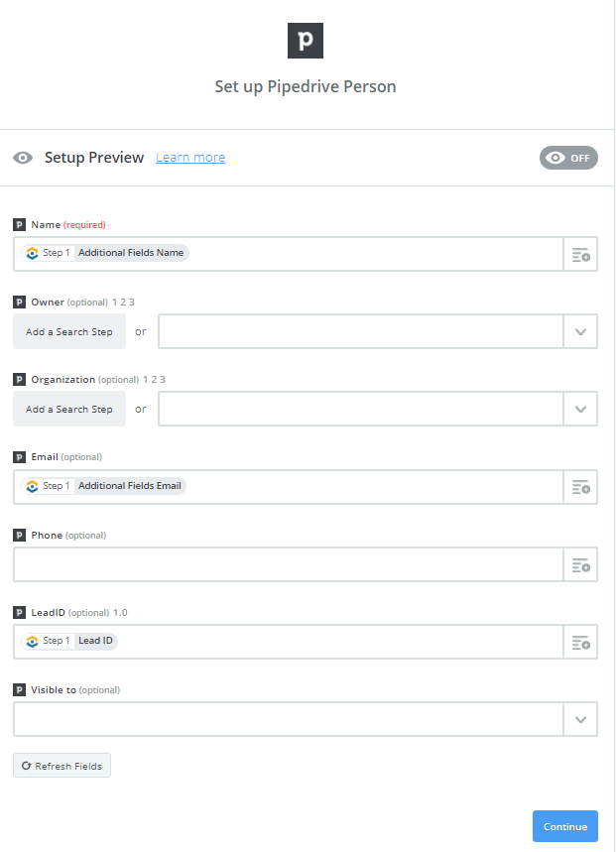Click inside the empty Phone input field
The image size is (616, 852).
click(x=289, y=564)
